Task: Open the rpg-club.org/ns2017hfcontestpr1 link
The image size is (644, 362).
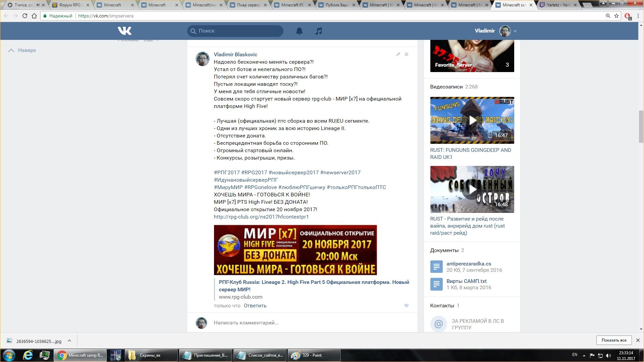Action: (261, 217)
